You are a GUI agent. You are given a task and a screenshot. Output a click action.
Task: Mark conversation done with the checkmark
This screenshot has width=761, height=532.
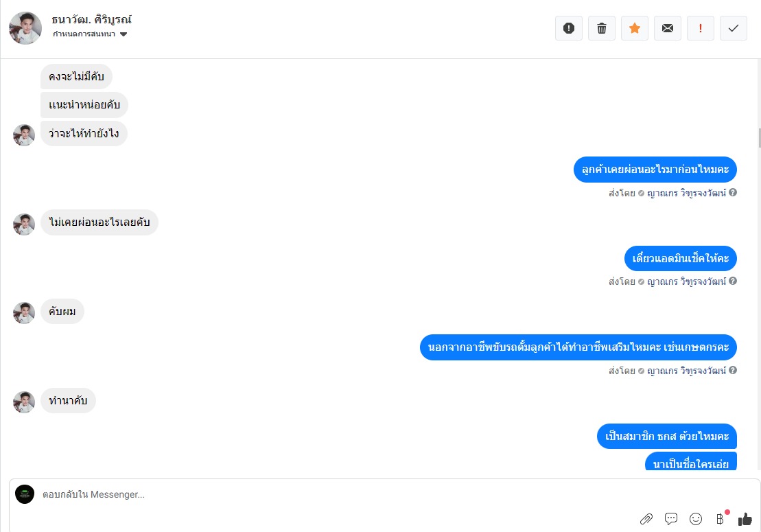[x=733, y=28]
